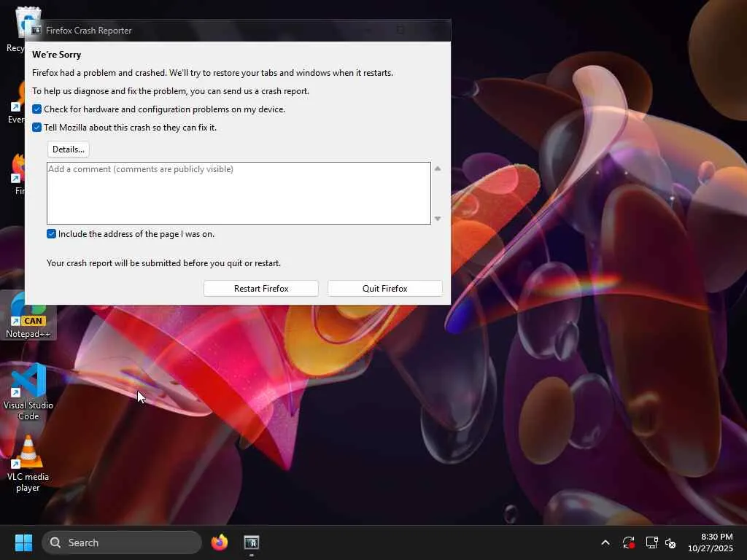Click comment box scroll up arrow

click(x=438, y=168)
